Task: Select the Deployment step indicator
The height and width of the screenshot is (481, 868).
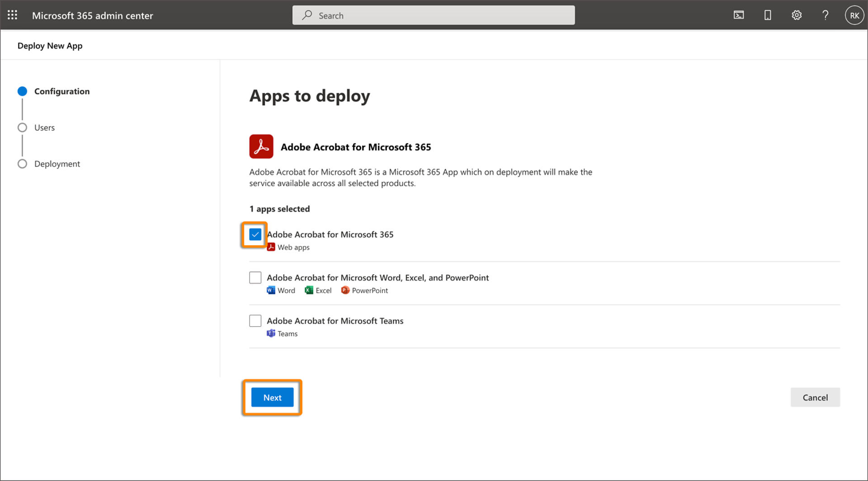Action: coord(22,163)
